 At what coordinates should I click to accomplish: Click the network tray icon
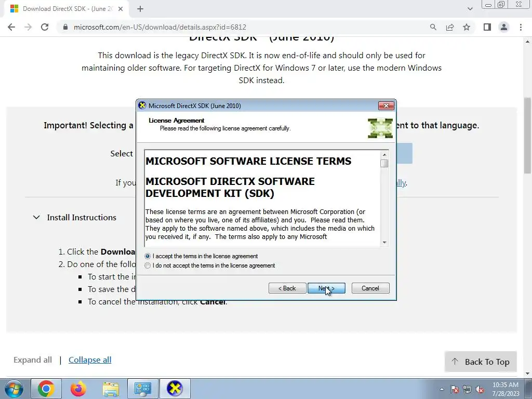click(x=467, y=389)
